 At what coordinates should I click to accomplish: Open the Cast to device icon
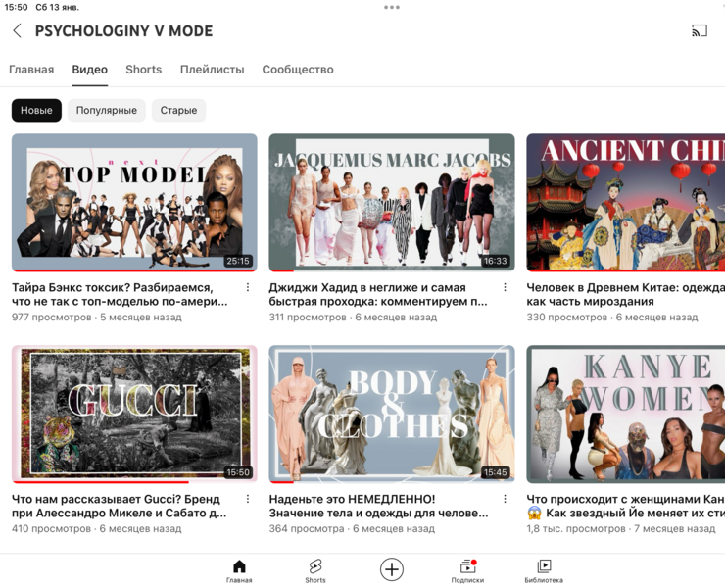point(699,31)
